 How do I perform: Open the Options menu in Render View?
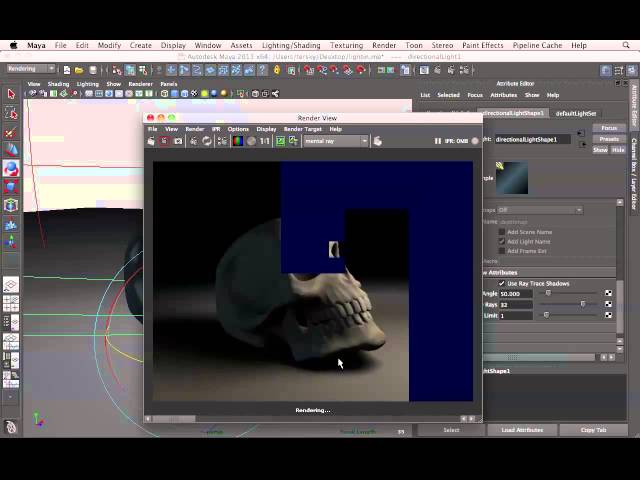(238, 129)
